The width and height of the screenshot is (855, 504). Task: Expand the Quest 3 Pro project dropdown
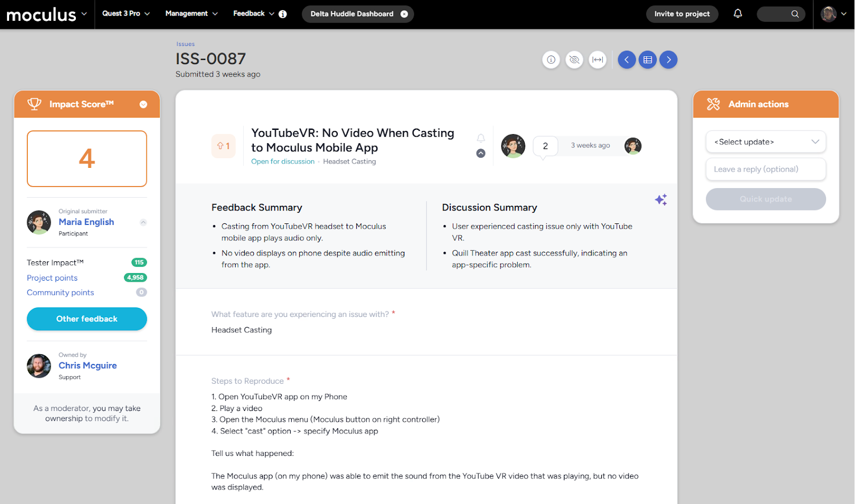[x=126, y=14]
